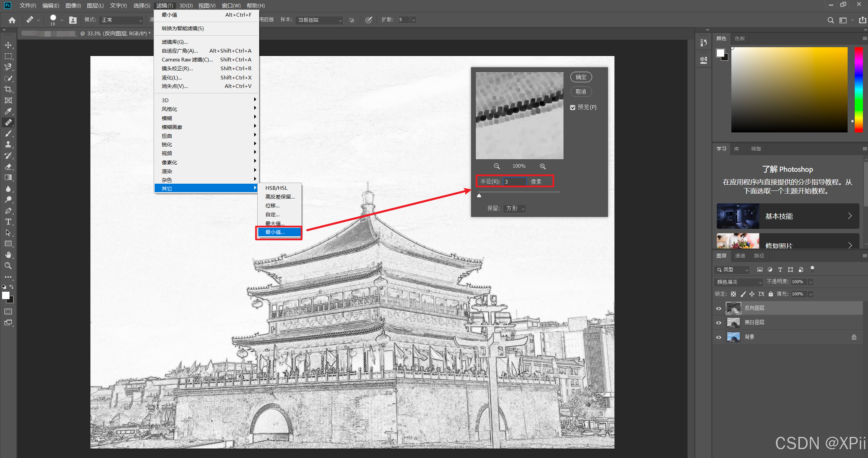Choose 高反差保留 from the submenu
868x458 pixels.
click(x=280, y=197)
